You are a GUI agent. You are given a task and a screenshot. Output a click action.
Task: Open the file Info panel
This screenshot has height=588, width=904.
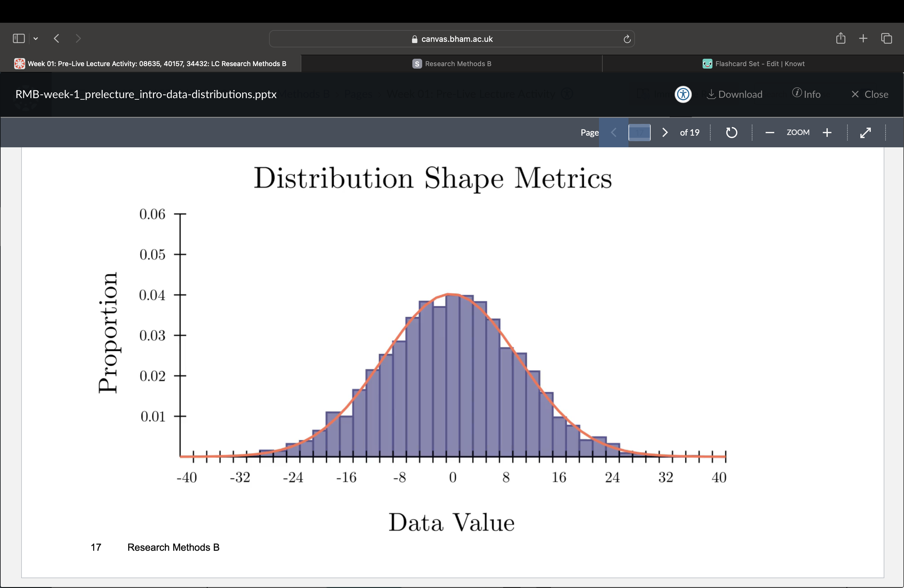(807, 94)
